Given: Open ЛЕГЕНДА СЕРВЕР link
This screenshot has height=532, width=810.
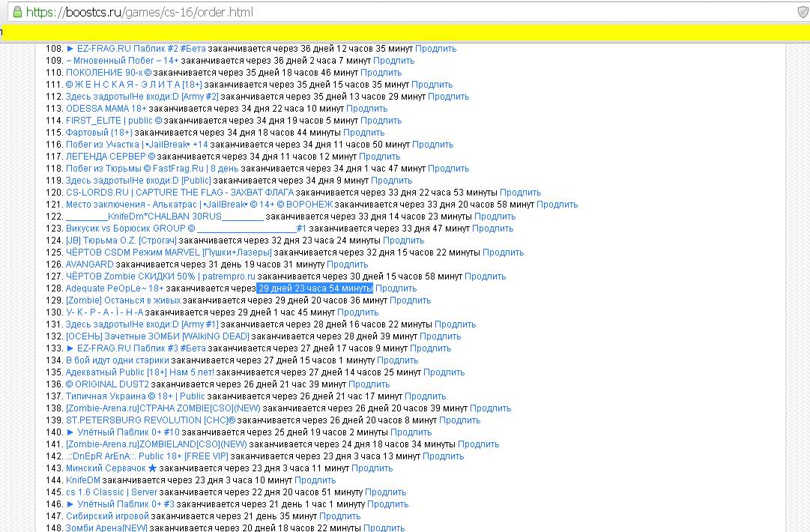Looking at the screenshot, I should click(111, 157).
